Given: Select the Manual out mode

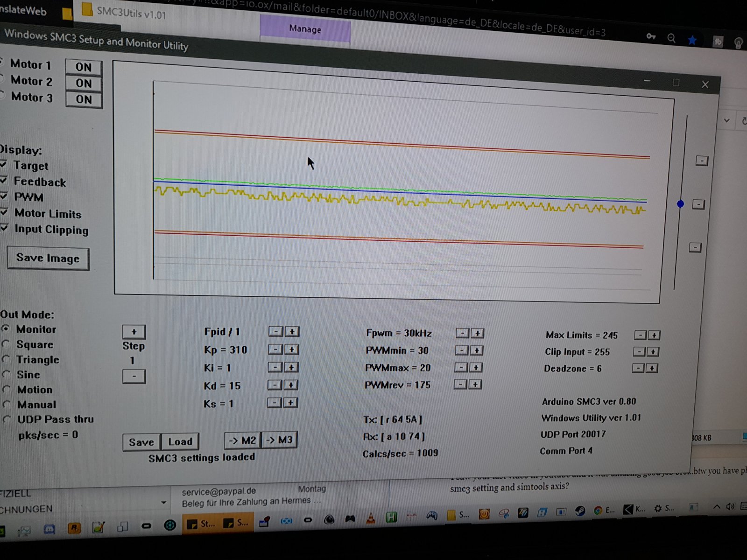Looking at the screenshot, I should pyautogui.click(x=7, y=404).
